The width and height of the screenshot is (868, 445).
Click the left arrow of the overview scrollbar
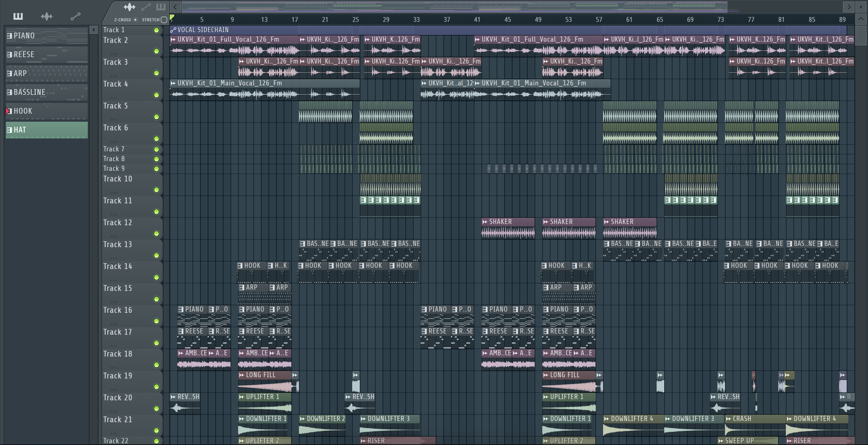coord(175,7)
